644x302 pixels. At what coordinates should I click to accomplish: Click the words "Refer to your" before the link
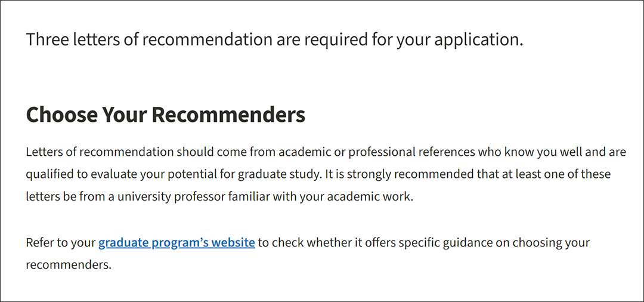click(x=60, y=243)
